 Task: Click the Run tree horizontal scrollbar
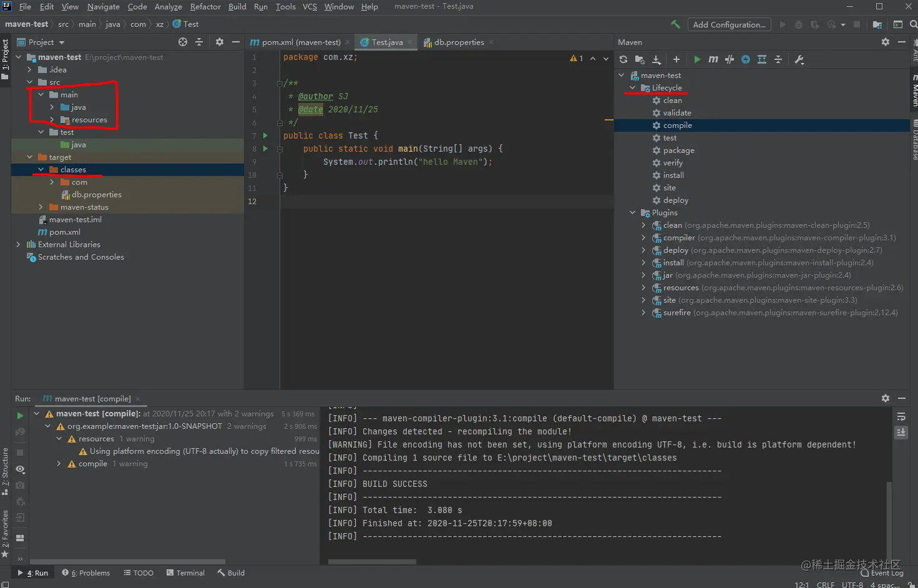point(127,562)
